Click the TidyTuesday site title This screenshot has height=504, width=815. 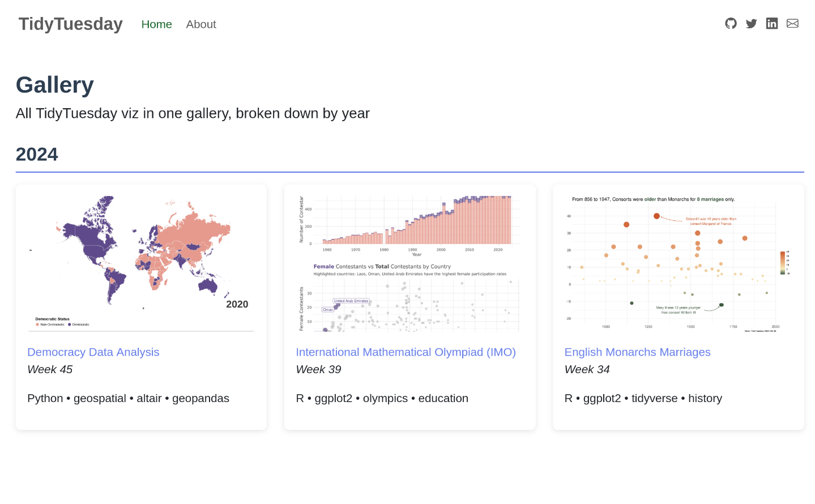click(71, 24)
